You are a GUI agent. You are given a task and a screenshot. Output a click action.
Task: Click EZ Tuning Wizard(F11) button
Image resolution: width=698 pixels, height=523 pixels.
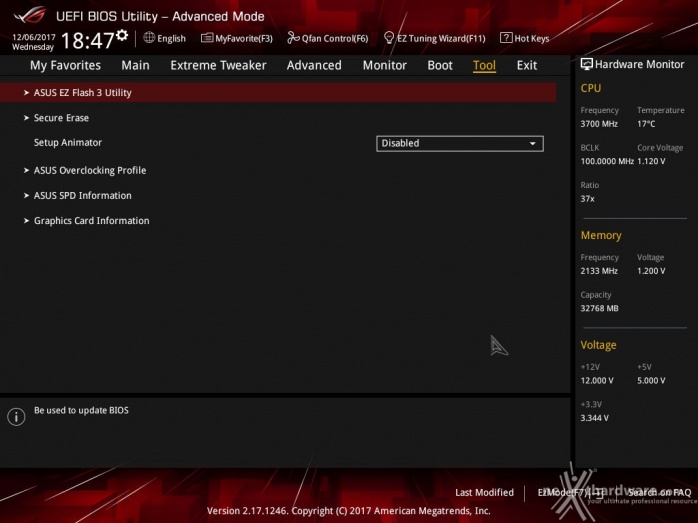(434, 38)
